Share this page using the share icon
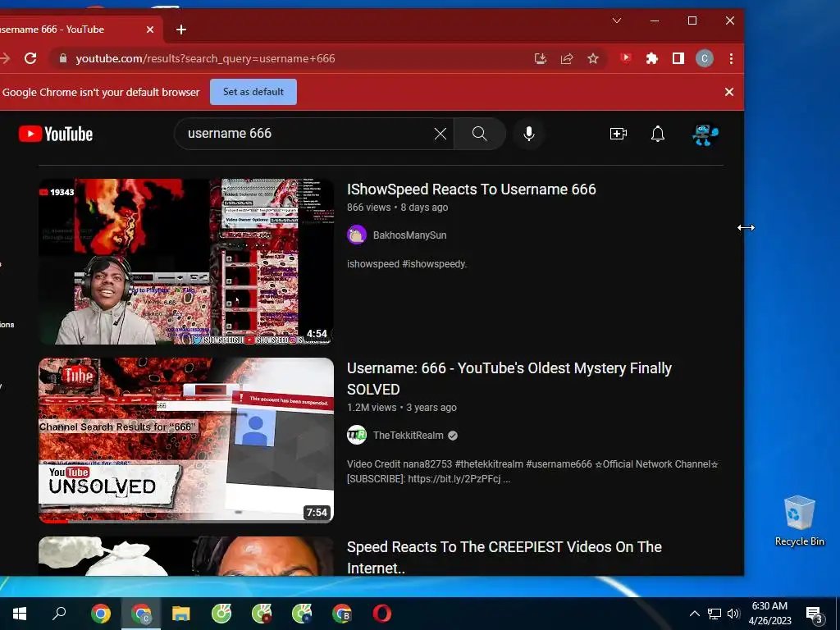This screenshot has height=630, width=840. 567,58
